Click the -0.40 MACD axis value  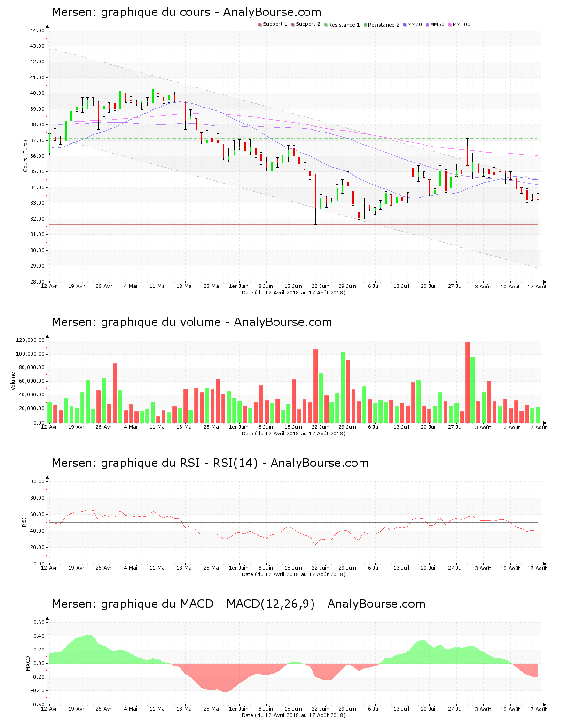click(38, 690)
